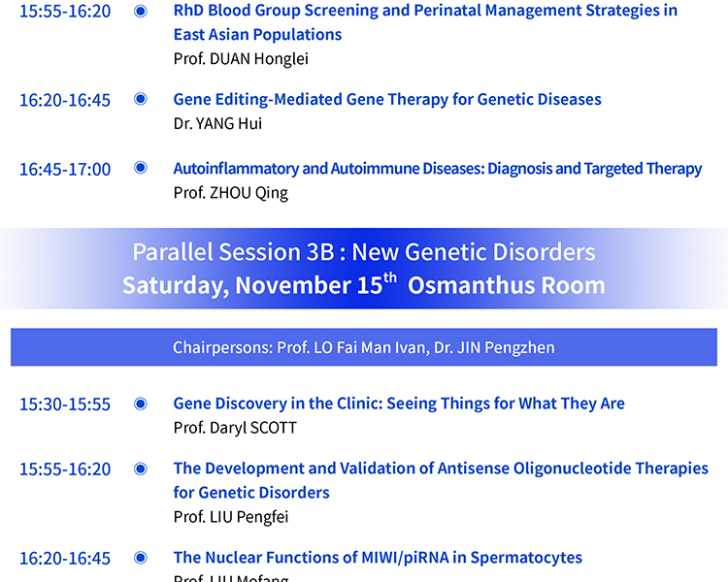
Task: Select the bullet next to Antisense Oligonucleotide Therapies talk
Action: [x=140, y=469]
